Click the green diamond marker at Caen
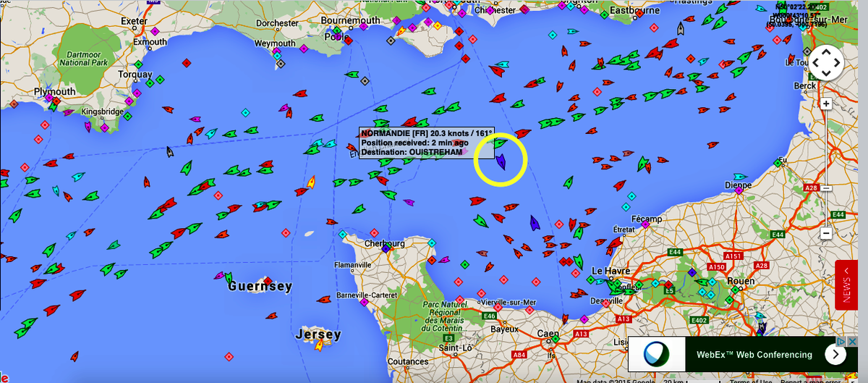This screenshot has width=868, height=383. point(556,339)
